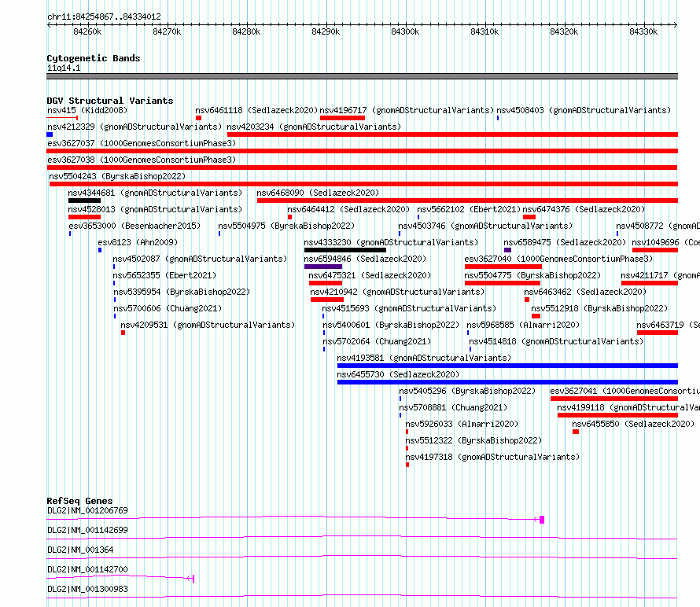Click nsv6475321 (Sedlazeck2020) label
Viewport: 700px width, 607px height.
click(370, 275)
